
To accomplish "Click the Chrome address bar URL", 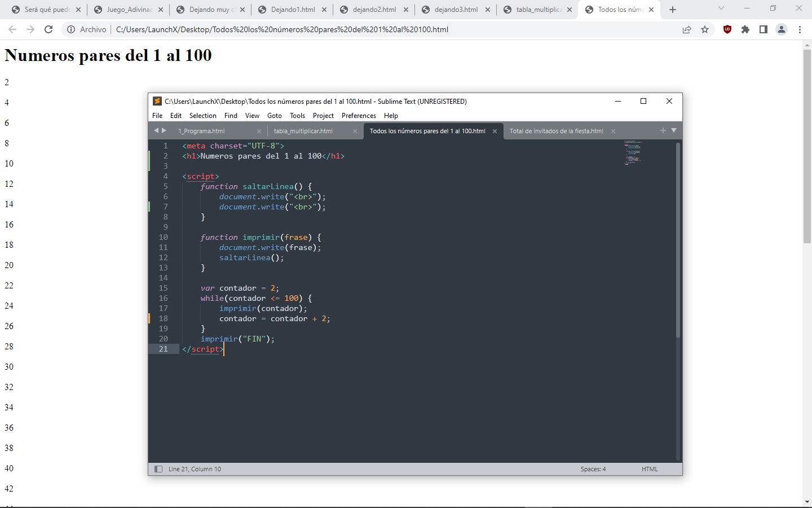I will 282,29.
